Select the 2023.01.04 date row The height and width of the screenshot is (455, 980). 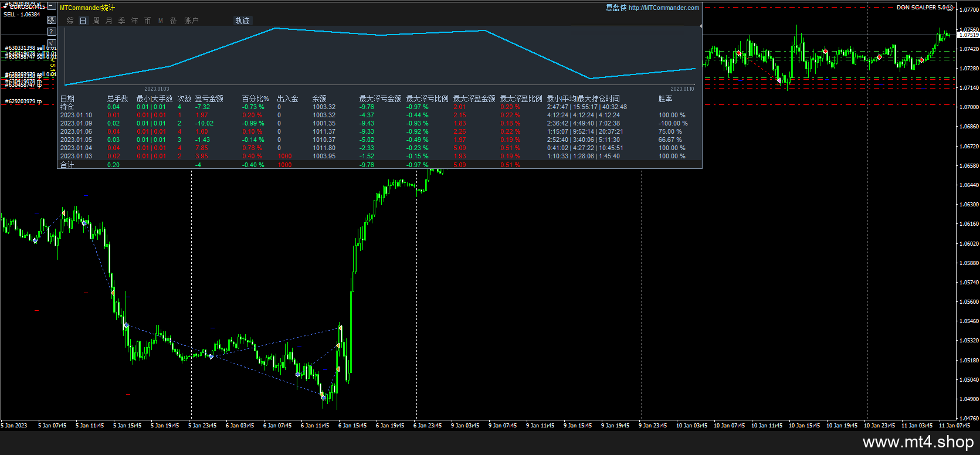[379, 148]
